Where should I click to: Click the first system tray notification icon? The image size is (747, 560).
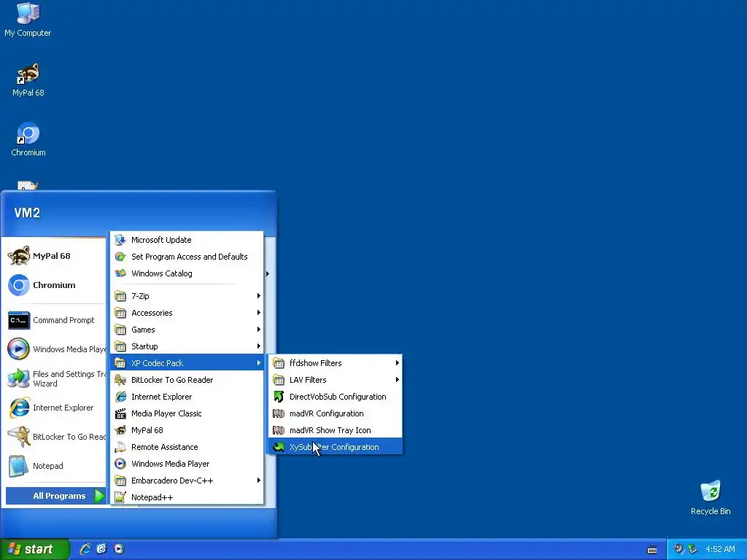pyautogui.click(x=679, y=549)
